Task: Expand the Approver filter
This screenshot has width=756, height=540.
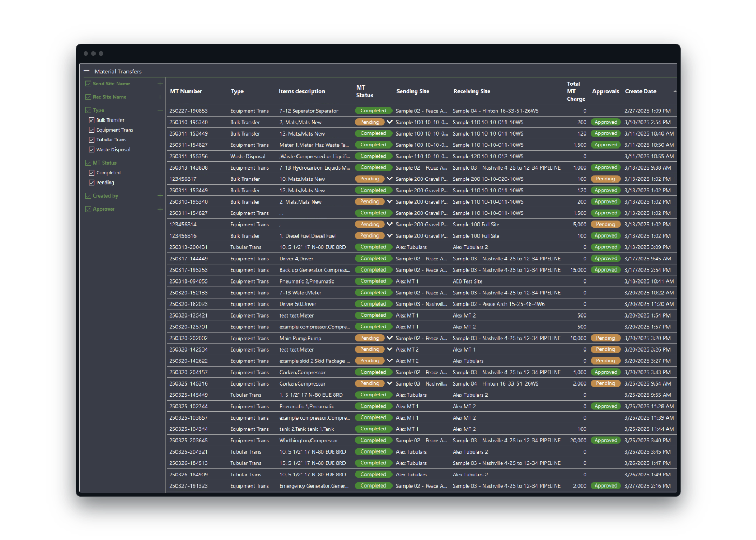Action: (160, 209)
